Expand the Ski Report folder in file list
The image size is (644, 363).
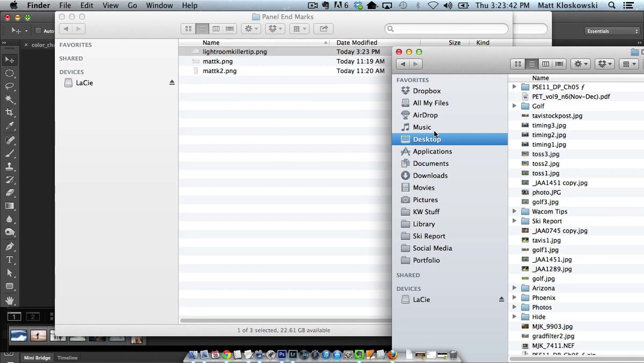click(514, 221)
